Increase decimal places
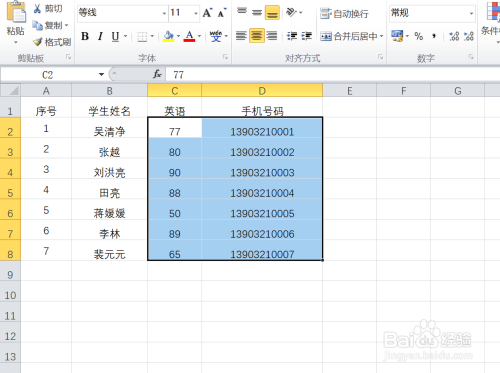 click(454, 36)
